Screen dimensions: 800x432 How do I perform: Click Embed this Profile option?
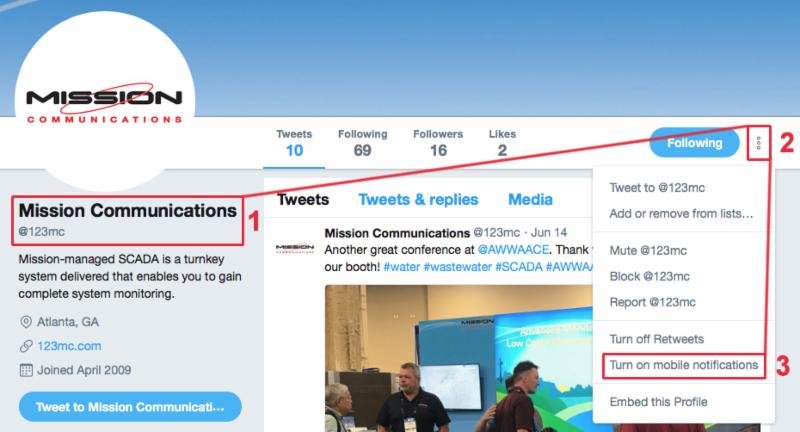tap(659, 402)
